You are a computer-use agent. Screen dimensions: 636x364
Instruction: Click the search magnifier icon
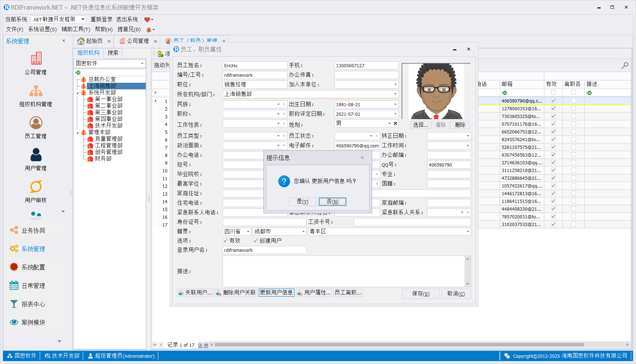point(625,65)
